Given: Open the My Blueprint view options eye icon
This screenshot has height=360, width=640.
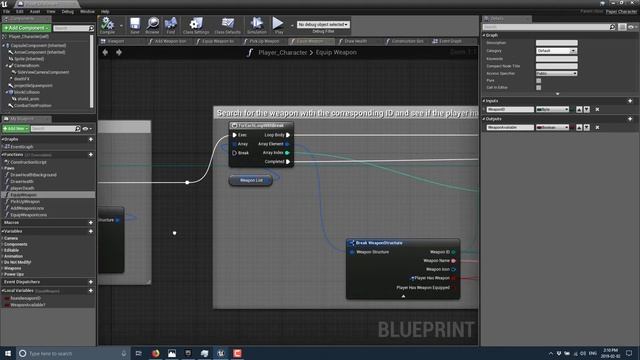Looking at the screenshot, I should [86, 129].
